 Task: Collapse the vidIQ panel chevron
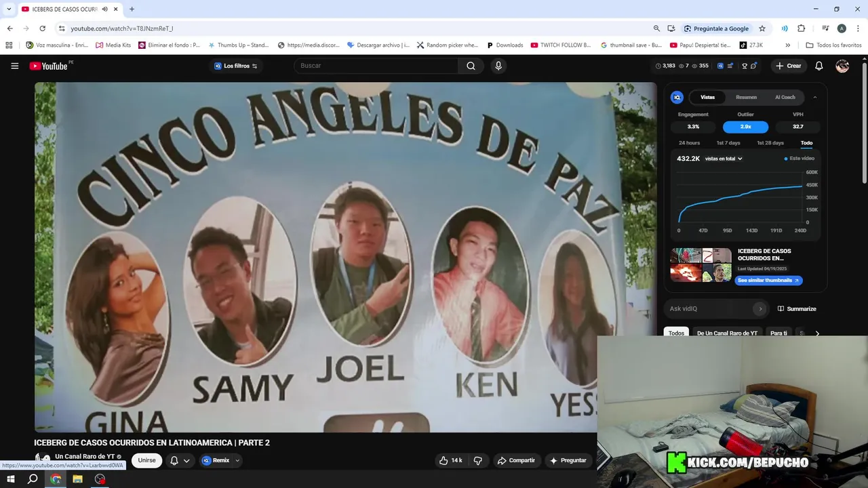click(815, 97)
